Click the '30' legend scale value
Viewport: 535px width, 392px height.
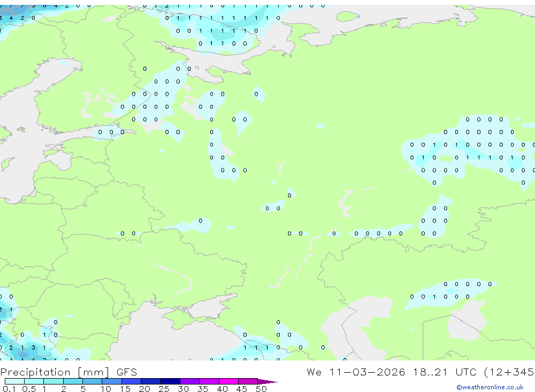tap(184, 389)
